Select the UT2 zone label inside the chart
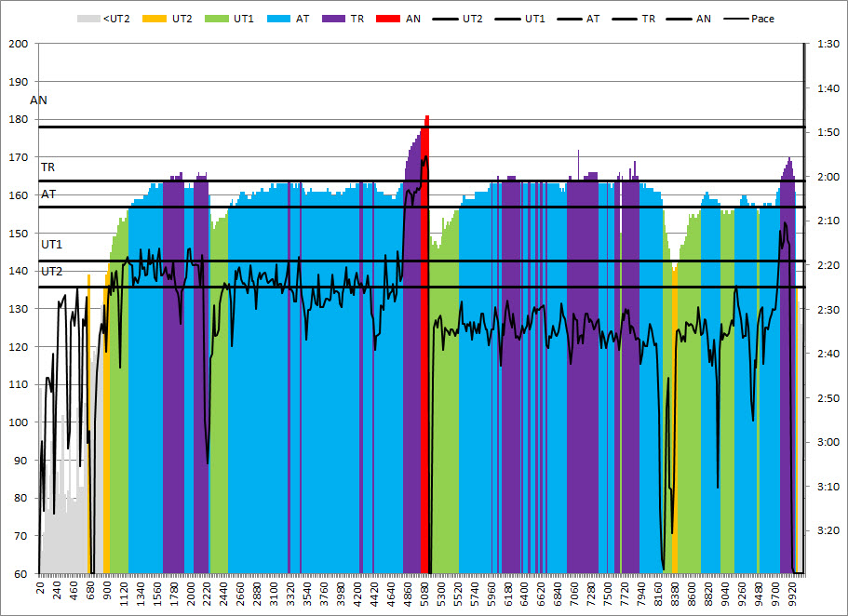This screenshot has width=848, height=616. (51, 271)
